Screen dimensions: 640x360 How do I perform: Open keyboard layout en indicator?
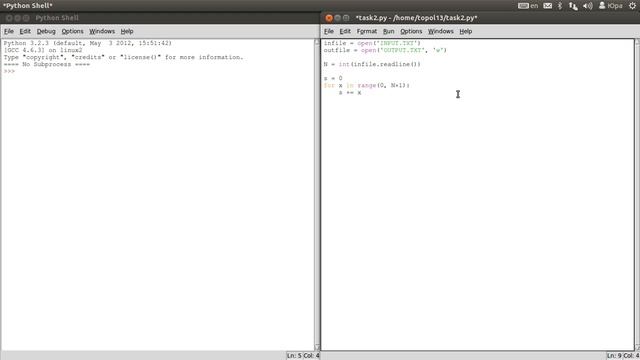[x=528, y=6]
